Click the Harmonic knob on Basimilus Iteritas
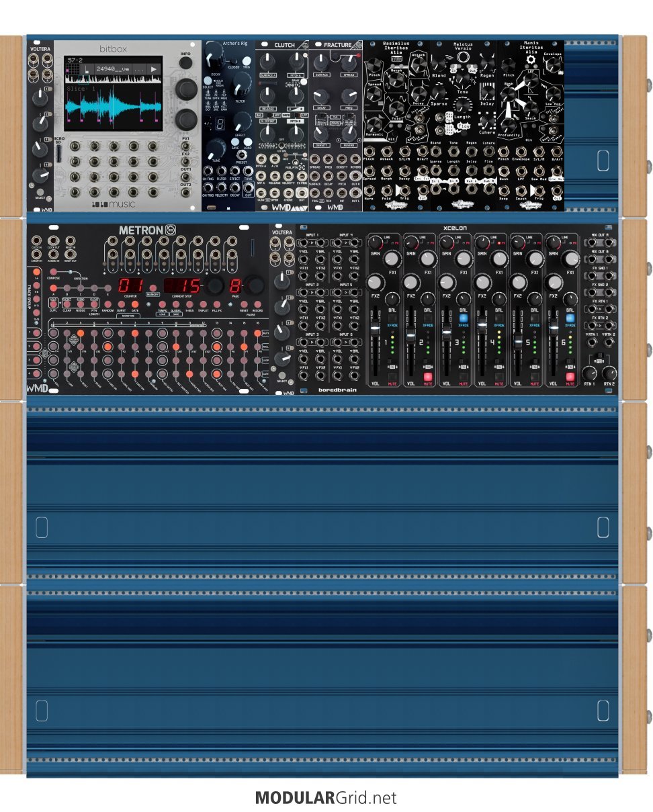 374,124
